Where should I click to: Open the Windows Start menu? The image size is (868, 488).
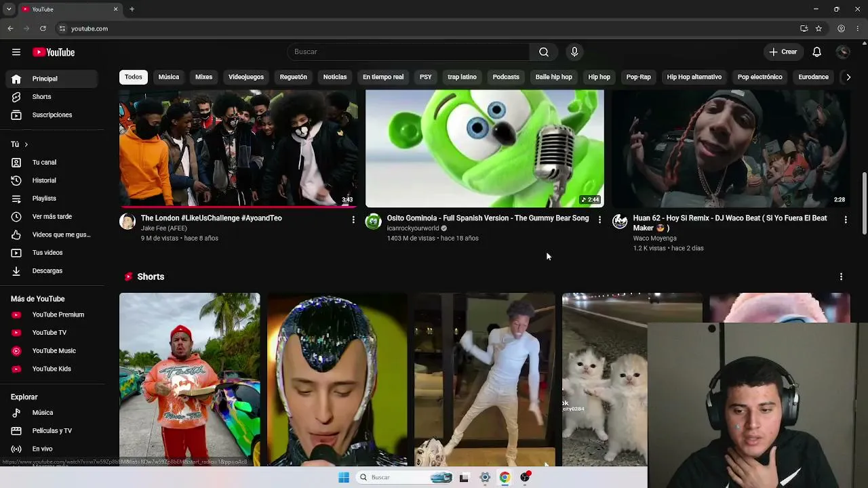pyautogui.click(x=344, y=478)
